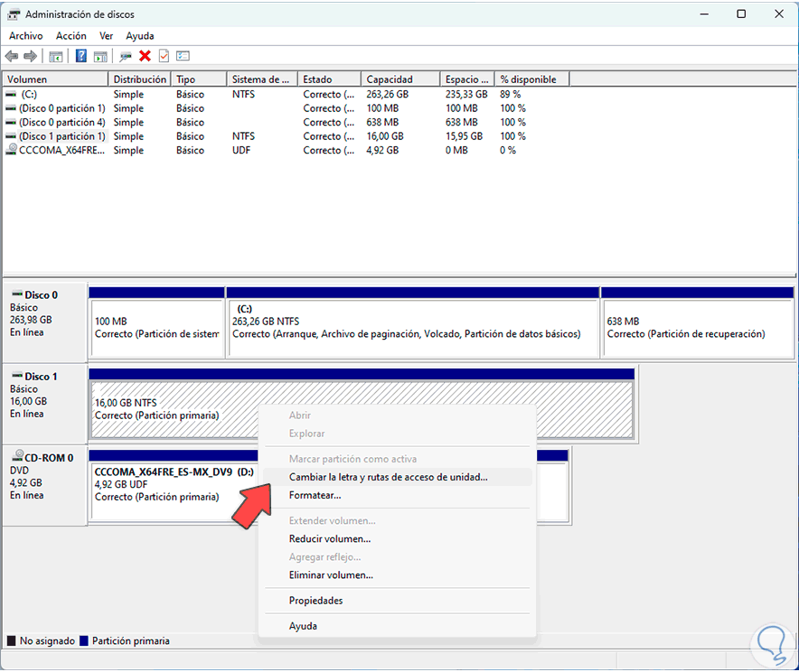
Task: Select the CCCOMA_X64FRE... volume row name
Action: [61, 150]
